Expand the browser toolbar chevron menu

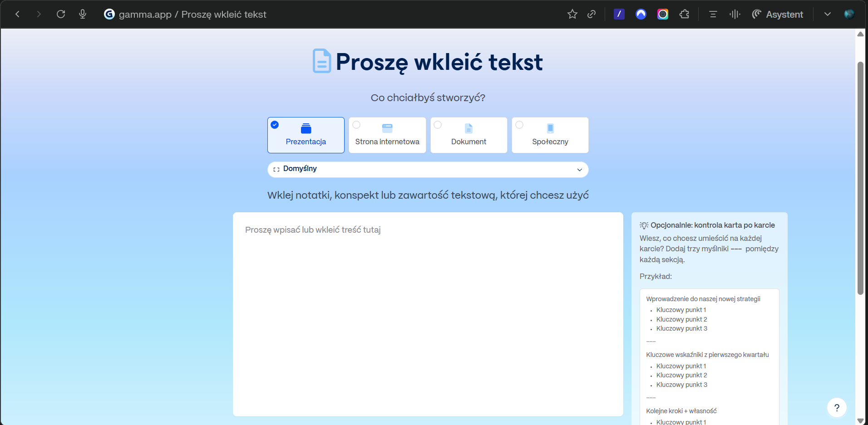coord(828,14)
